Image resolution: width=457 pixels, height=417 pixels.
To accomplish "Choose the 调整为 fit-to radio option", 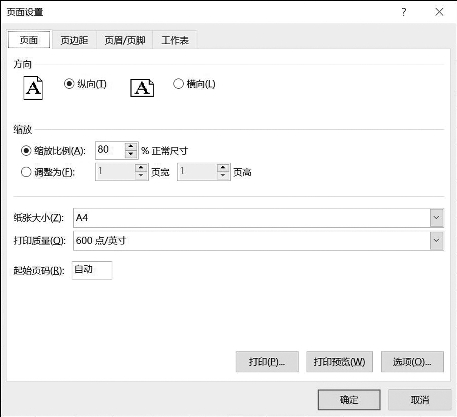I will tap(26, 172).
